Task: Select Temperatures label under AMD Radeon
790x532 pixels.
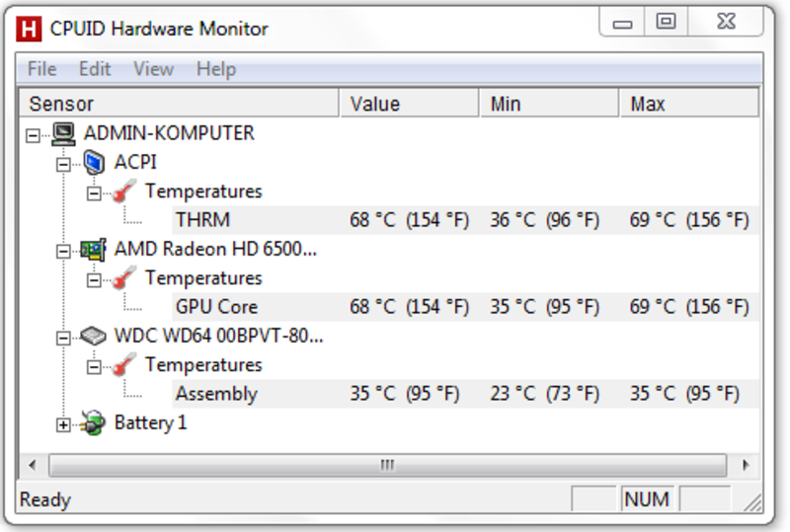Action: (x=203, y=278)
